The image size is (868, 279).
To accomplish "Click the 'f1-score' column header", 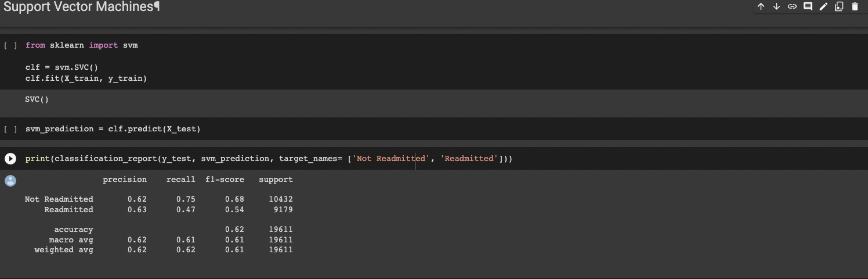I will click(x=225, y=180).
